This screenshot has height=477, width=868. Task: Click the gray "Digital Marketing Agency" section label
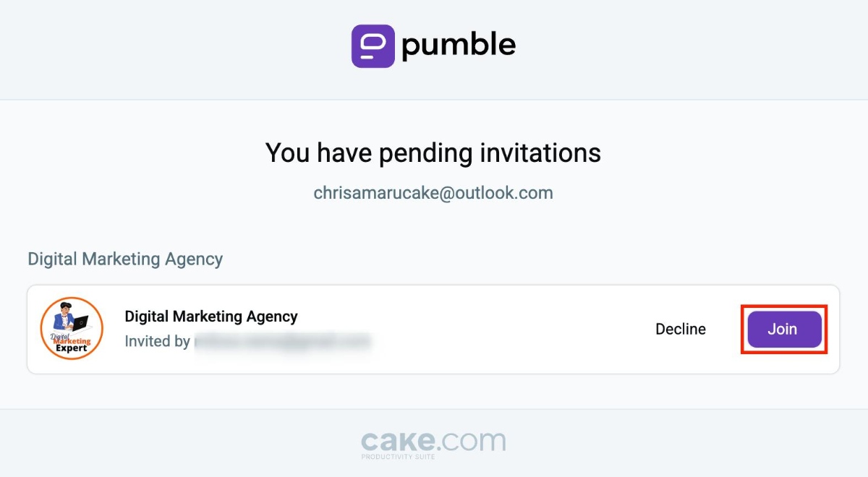pyautogui.click(x=125, y=259)
